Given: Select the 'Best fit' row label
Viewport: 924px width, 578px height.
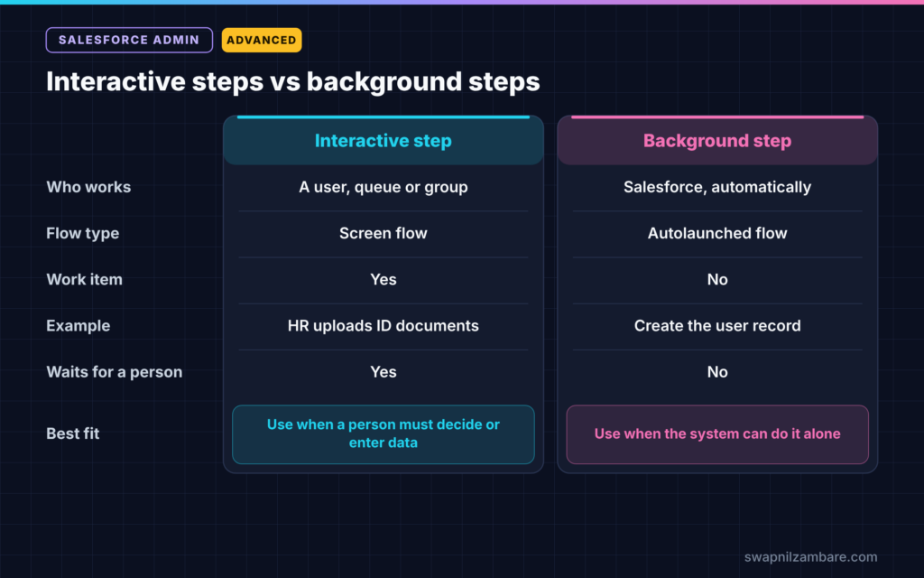Looking at the screenshot, I should click(72, 433).
